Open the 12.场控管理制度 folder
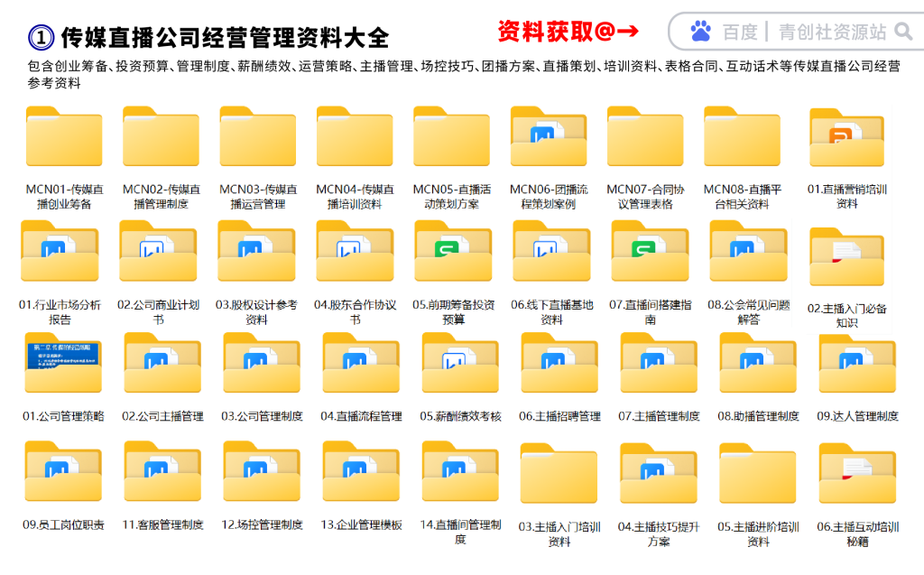924x575 pixels. 262,473
